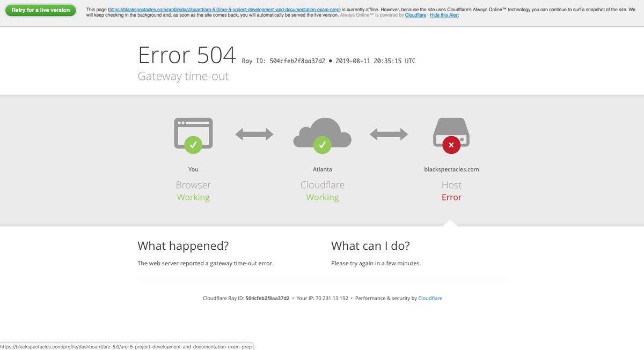Viewport: 644px width, 350px height.
Task: Click the red Error status under Host
Action: pos(451,197)
